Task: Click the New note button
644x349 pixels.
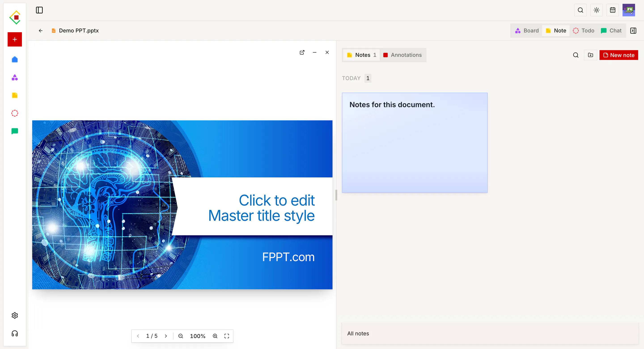Action: (619, 55)
